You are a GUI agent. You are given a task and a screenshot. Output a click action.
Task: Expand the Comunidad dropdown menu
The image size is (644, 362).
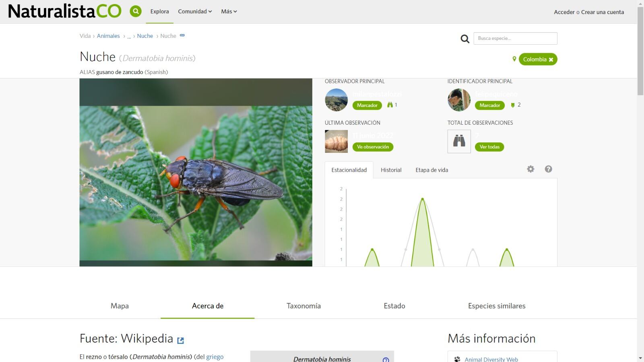coord(195,12)
